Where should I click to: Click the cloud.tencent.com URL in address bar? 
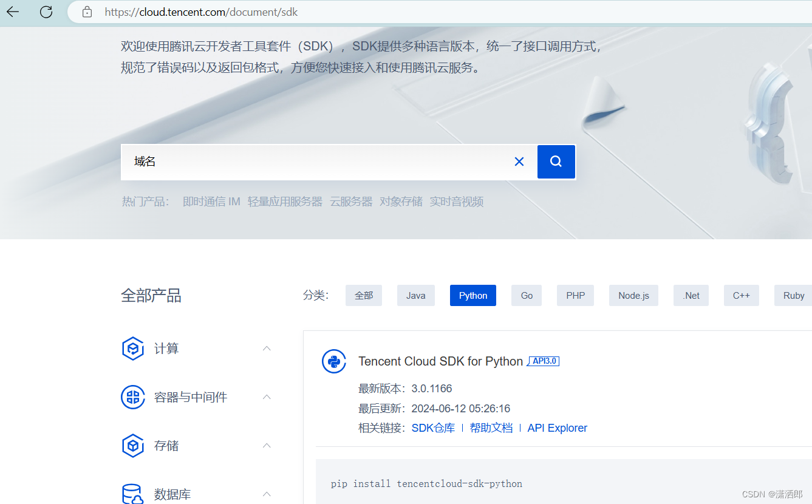tap(201, 12)
